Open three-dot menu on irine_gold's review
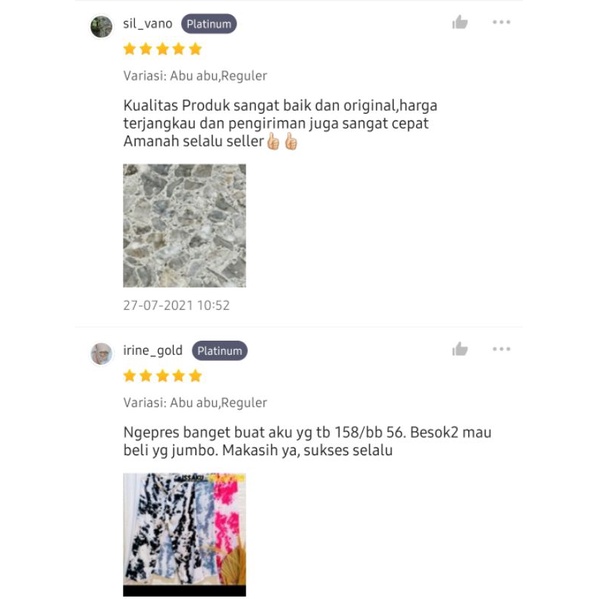The height and width of the screenshot is (599, 599). point(501,349)
